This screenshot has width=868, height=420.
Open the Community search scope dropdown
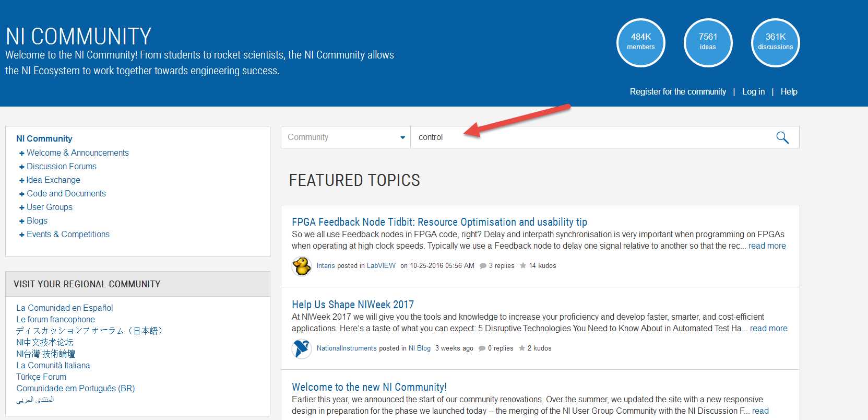click(x=346, y=137)
